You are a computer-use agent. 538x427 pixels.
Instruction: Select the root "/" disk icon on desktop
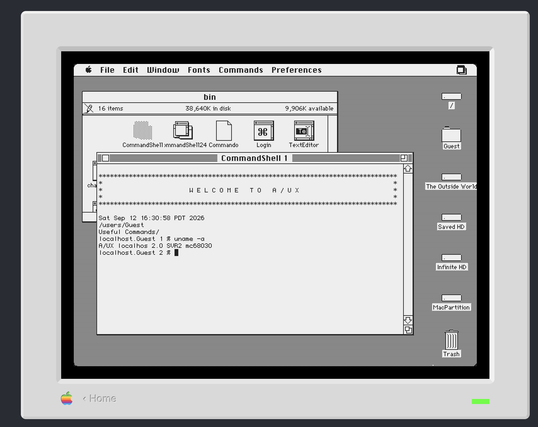(x=451, y=96)
